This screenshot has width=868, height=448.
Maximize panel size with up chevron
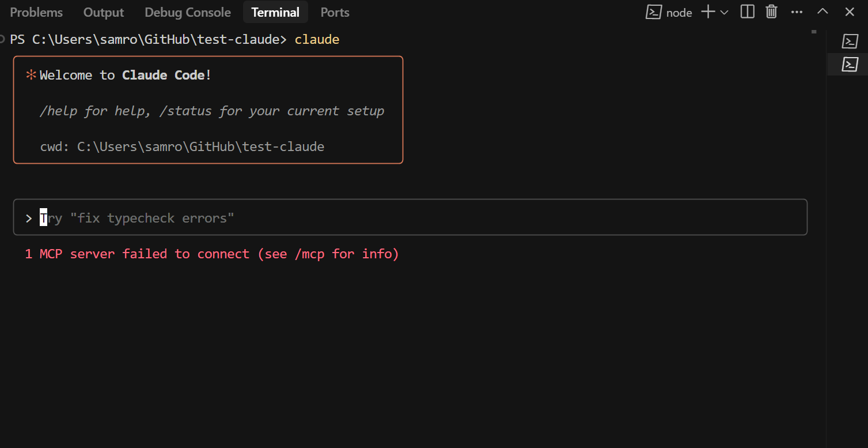point(823,12)
